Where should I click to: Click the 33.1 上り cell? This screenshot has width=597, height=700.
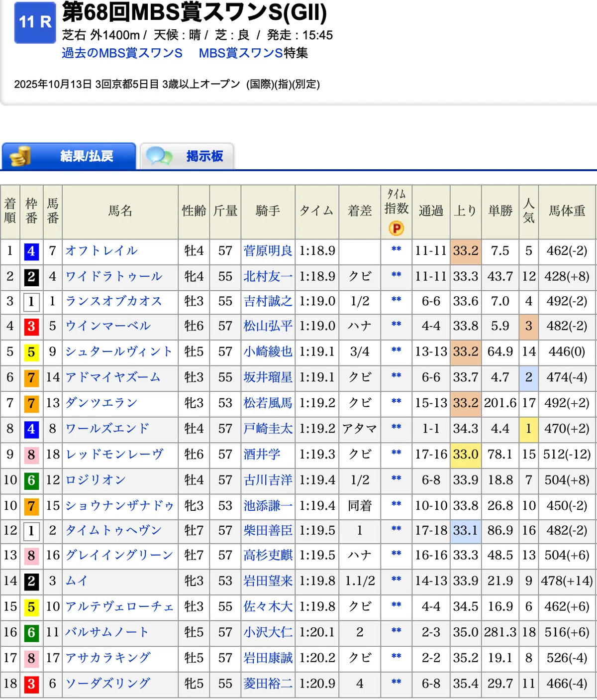point(466,531)
